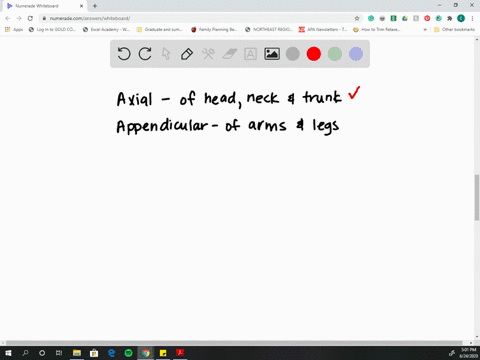480x360 pixels.
Task: Open Microsoft Store from the taskbar
Action: (94, 353)
